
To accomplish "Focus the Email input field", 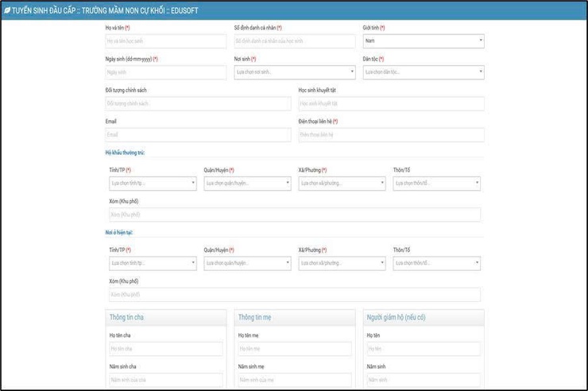I will click(198, 134).
